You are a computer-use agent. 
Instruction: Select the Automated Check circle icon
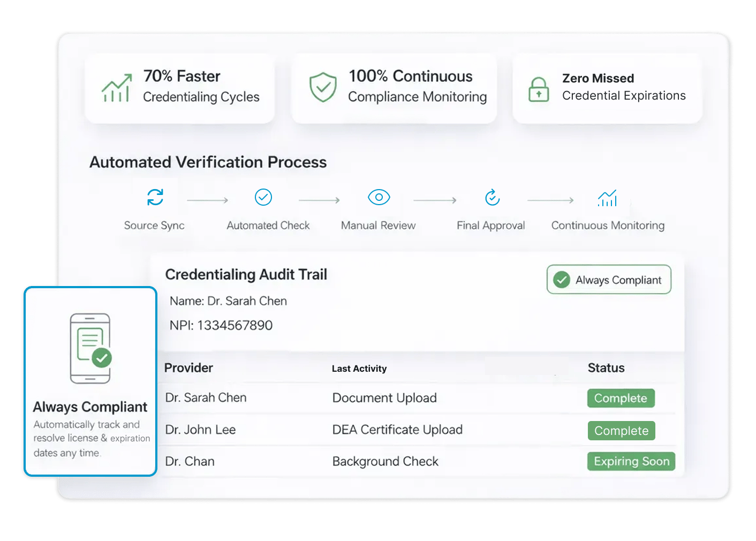click(x=263, y=197)
